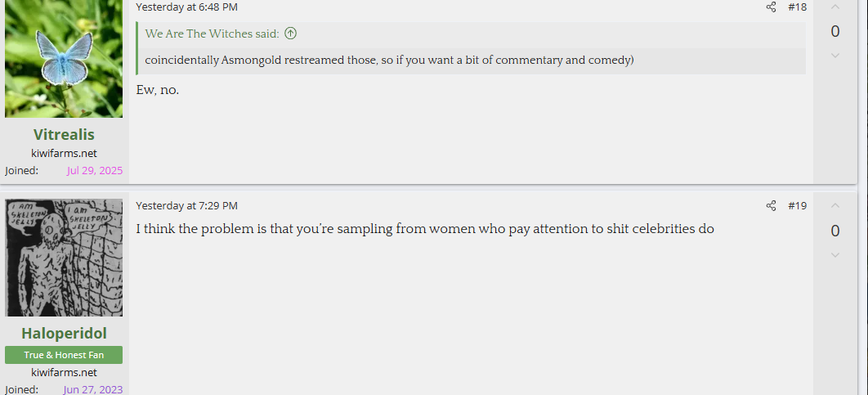Open Haloperidol user profile name
Screen dimensions: 868x395
pyautogui.click(x=64, y=334)
